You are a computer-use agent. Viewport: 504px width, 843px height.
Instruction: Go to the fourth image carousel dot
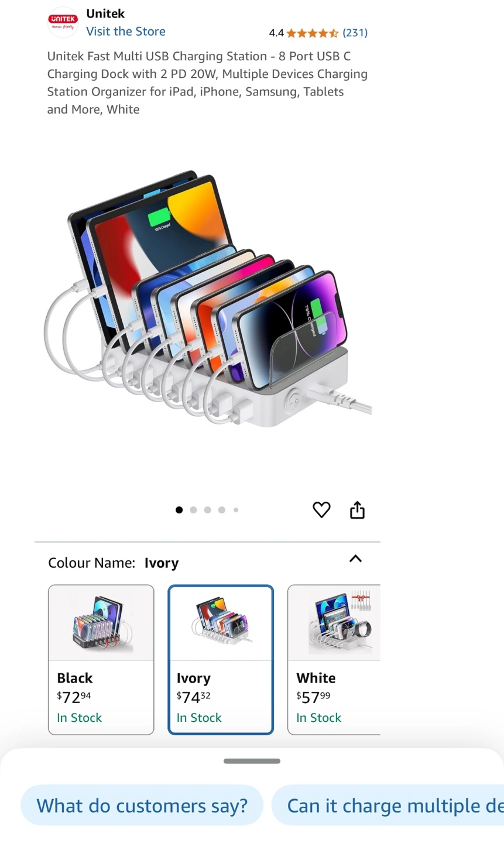coord(221,510)
